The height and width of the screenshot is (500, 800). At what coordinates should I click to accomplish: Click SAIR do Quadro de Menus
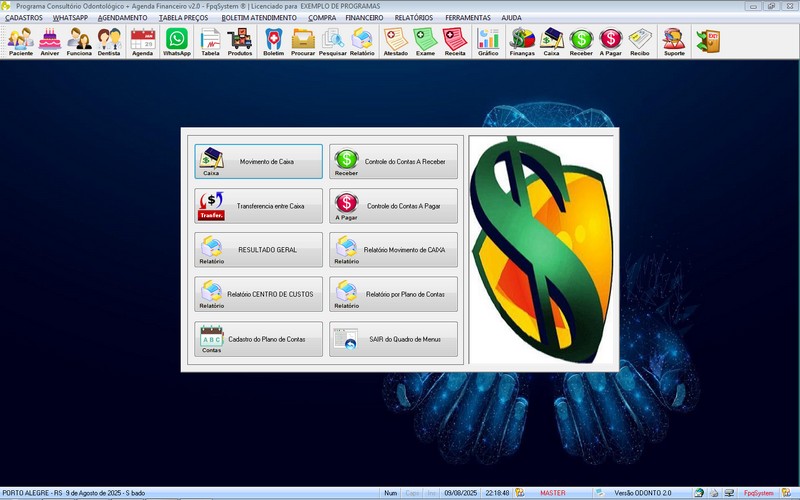[x=394, y=339]
